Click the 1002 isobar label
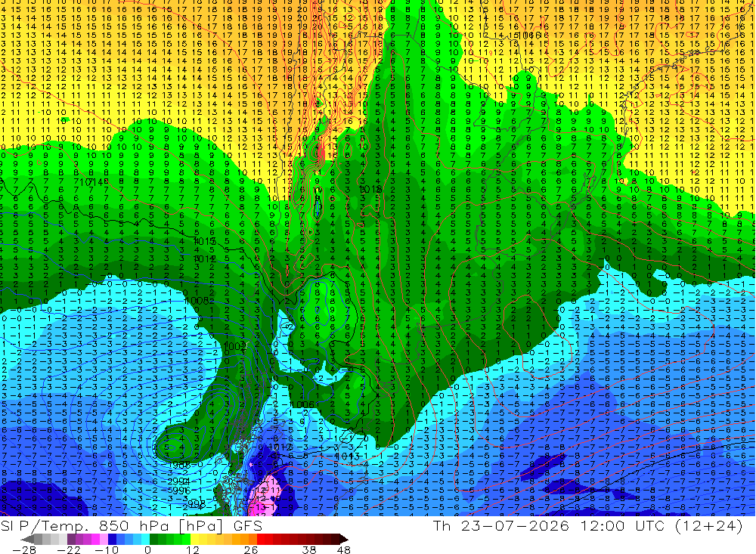Screen dimensions: 756x554 coord(236,346)
